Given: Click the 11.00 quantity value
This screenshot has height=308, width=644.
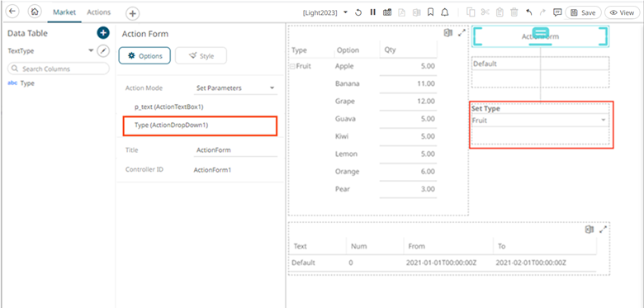Looking at the screenshot, I should [425, 83].
